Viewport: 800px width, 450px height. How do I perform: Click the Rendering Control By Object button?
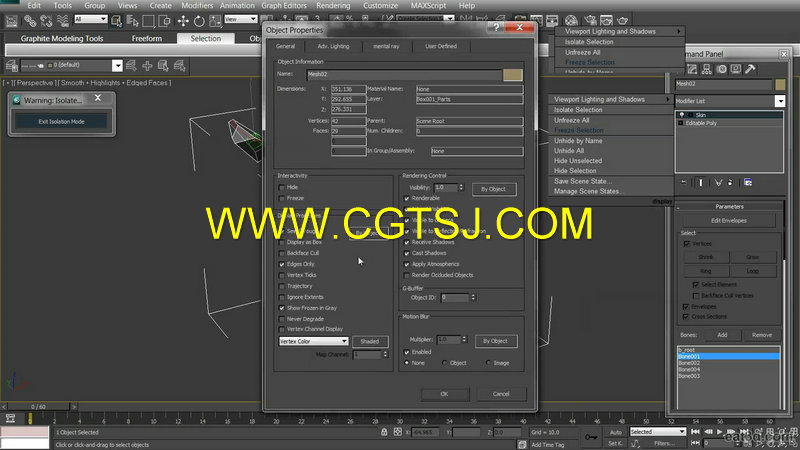pos(493,189)
